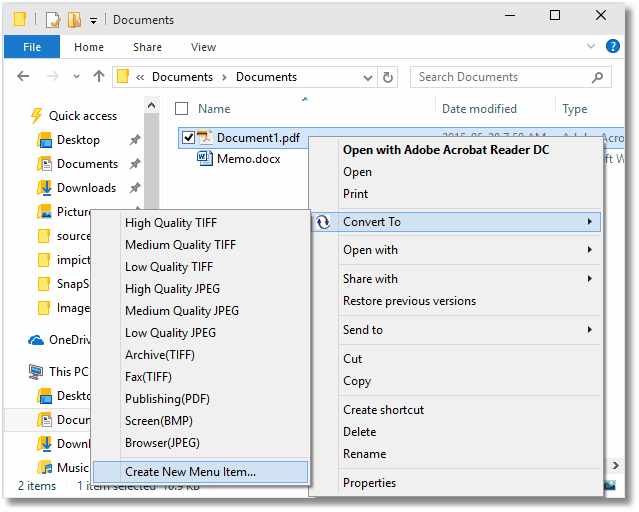Convert to High Quality TIFF

(x=171, y=223)
